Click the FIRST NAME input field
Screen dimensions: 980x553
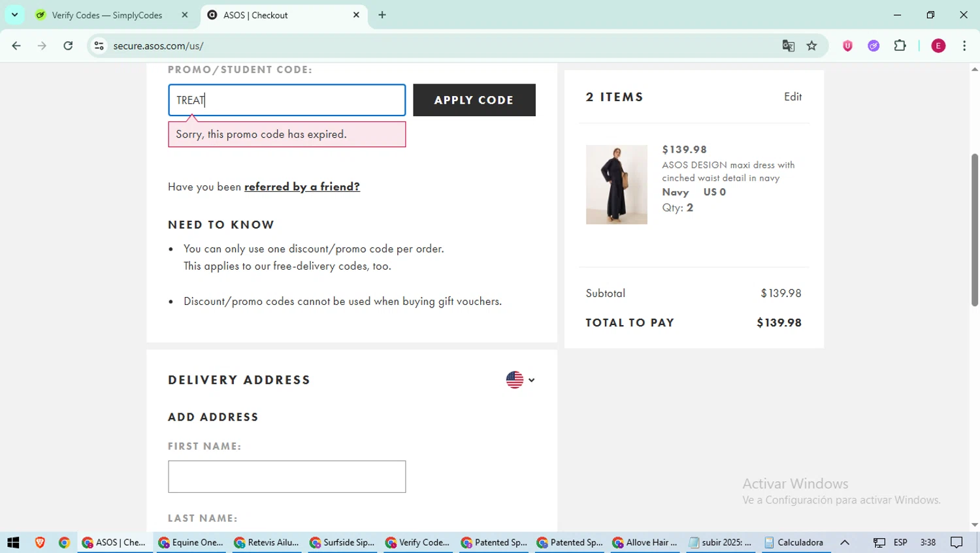pos(287,477)
